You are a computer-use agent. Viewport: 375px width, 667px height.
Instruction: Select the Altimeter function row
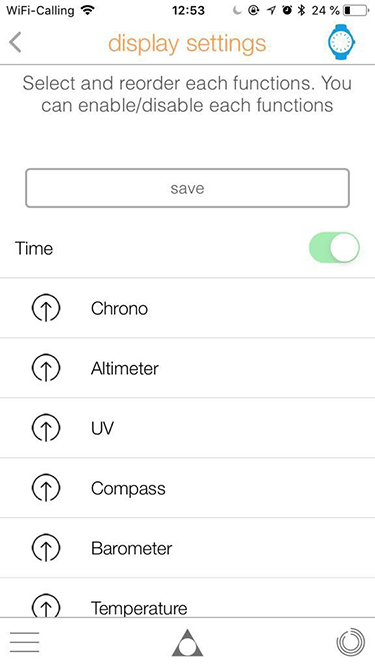coord(188,368)
